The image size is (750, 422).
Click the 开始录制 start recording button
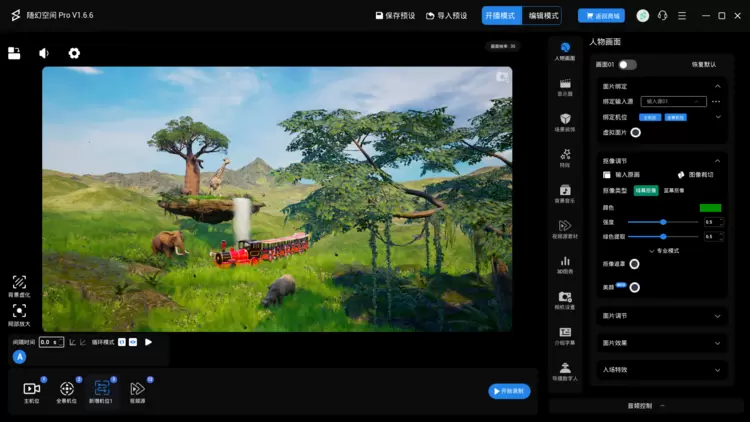509,391
